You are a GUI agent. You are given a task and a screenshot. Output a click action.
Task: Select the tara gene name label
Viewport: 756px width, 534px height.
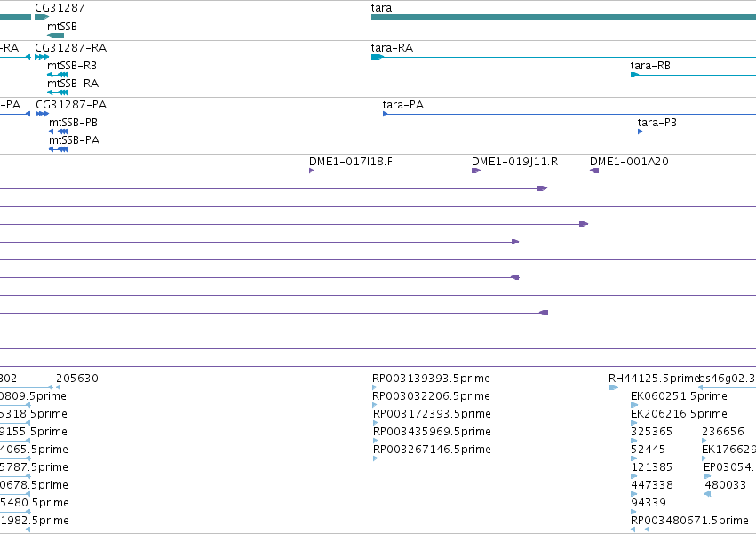pos(381,8)
